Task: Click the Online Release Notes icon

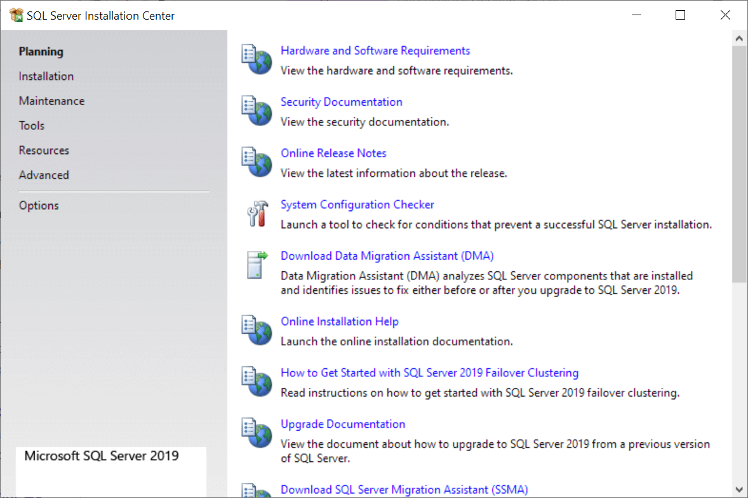Action: (x=257, y=162)
